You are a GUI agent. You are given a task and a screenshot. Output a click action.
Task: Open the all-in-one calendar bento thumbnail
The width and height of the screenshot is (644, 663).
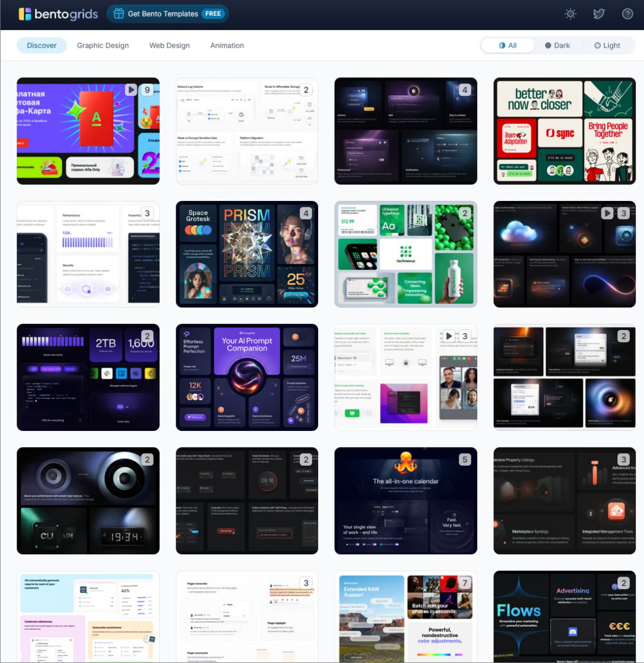[406, 501]
